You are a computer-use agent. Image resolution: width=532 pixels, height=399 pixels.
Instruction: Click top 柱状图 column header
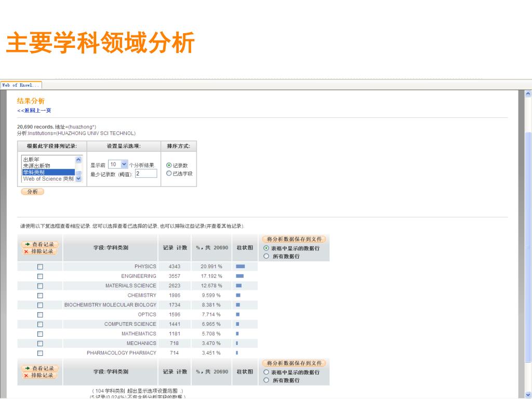tap(245, 248)
